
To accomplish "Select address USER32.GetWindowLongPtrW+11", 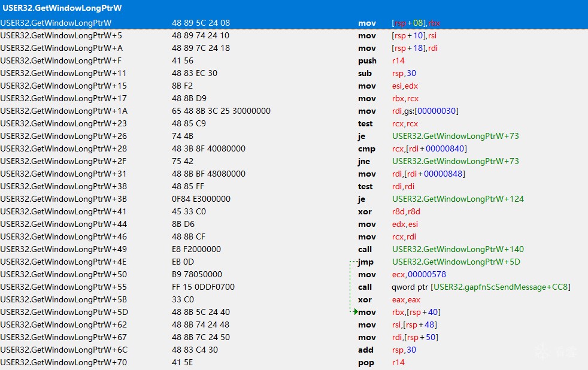I will 63,73.
